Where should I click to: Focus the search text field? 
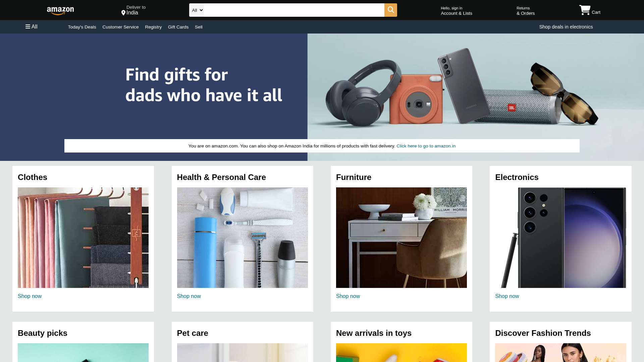click(x=294, y=10)
